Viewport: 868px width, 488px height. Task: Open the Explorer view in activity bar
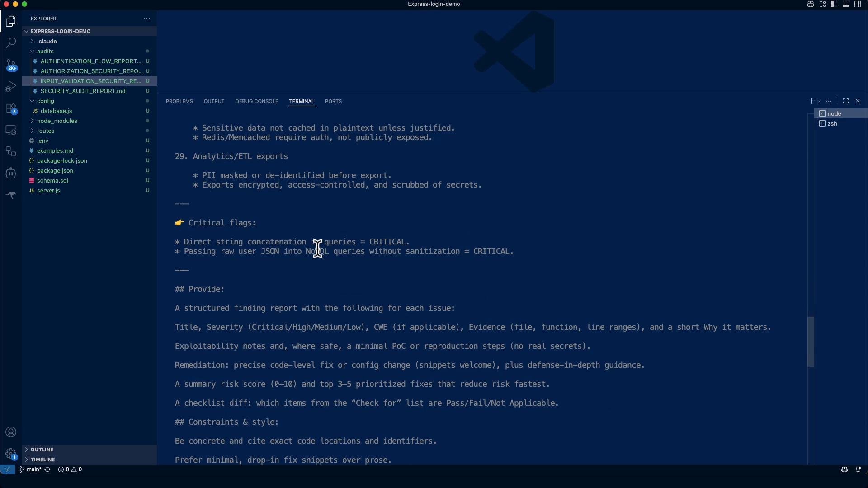pyautogui.click(x=11, y=21)
